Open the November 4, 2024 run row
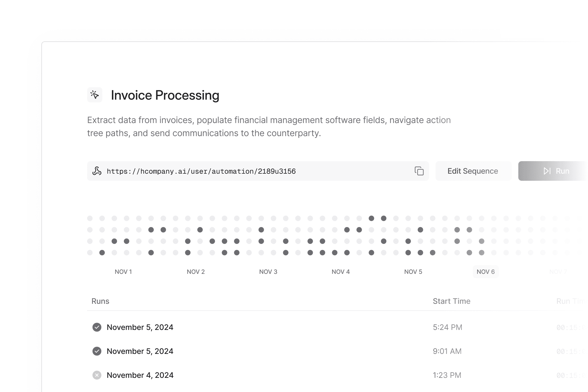 pos(338,375)
